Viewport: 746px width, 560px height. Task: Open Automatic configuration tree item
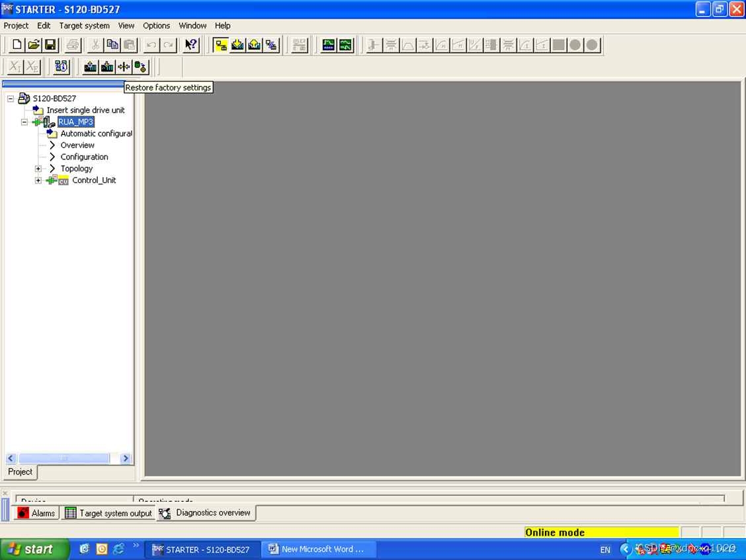click(96, 133)
